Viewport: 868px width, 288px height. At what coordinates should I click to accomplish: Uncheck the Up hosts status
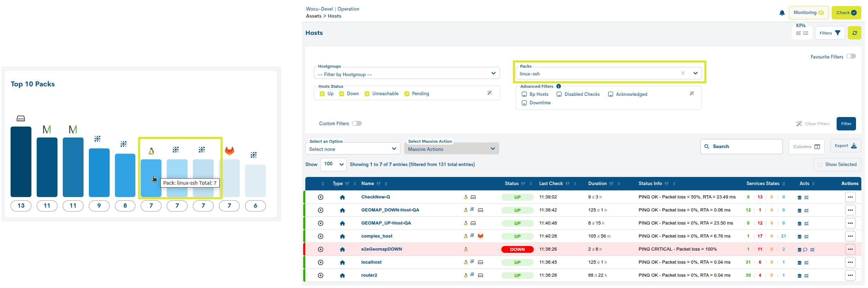click(x=322, y=94)
